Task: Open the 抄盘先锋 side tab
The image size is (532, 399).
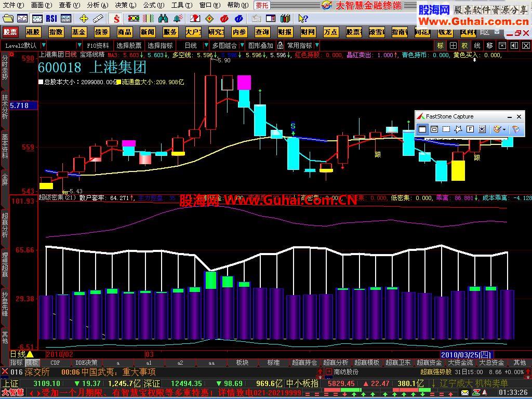Action: pyautogui.click(x=5, y=303)
